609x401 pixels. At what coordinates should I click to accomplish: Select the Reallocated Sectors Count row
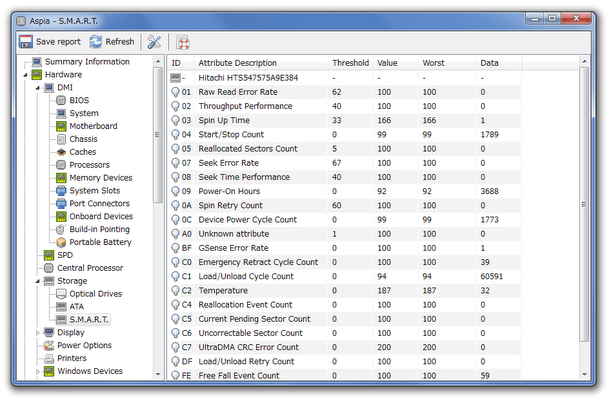(x=345, y=149)
